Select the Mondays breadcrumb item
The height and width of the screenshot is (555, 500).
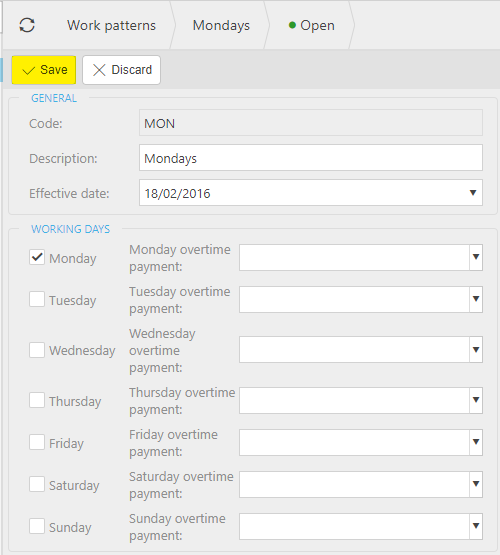point(221,25)
